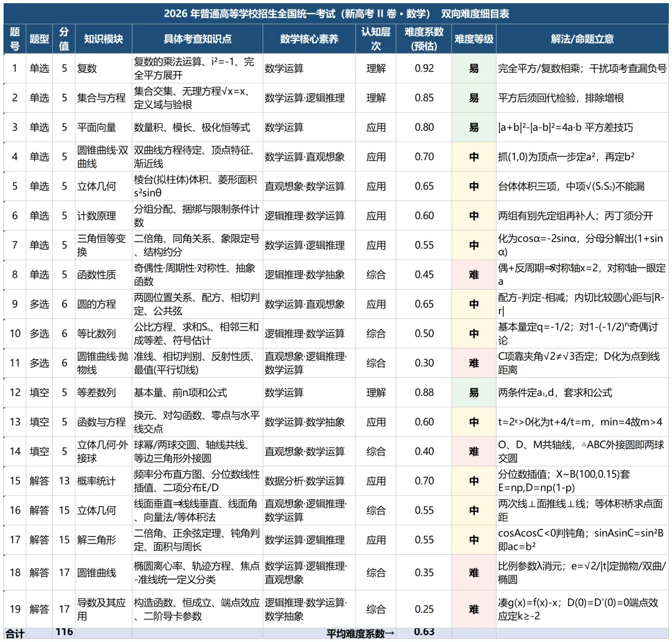The width and height of the screenshot is (672, 642).
Task: Click score '13' in row 15
Action: [64, 481]
